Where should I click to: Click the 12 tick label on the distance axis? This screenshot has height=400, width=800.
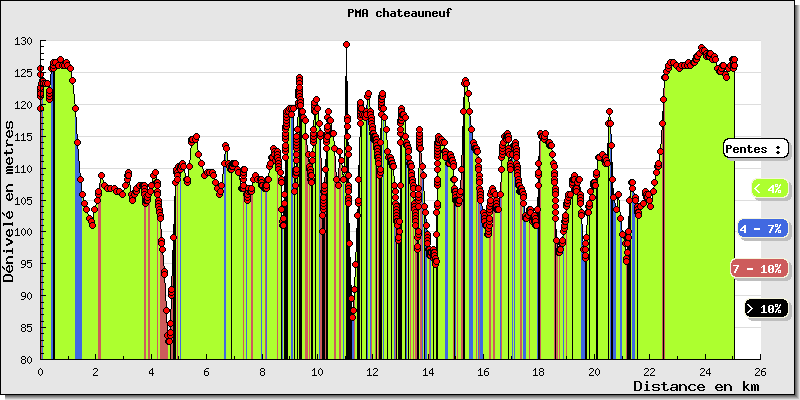point(373,371)
